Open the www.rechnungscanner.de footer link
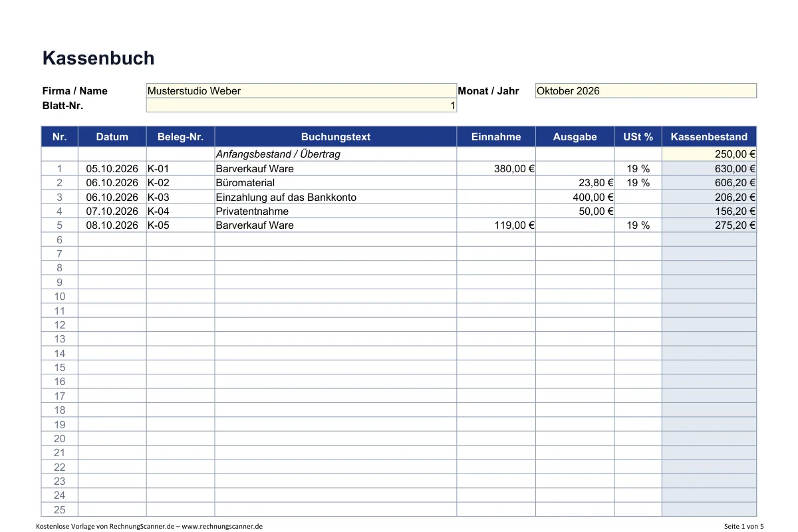 [x=222, y=526]
